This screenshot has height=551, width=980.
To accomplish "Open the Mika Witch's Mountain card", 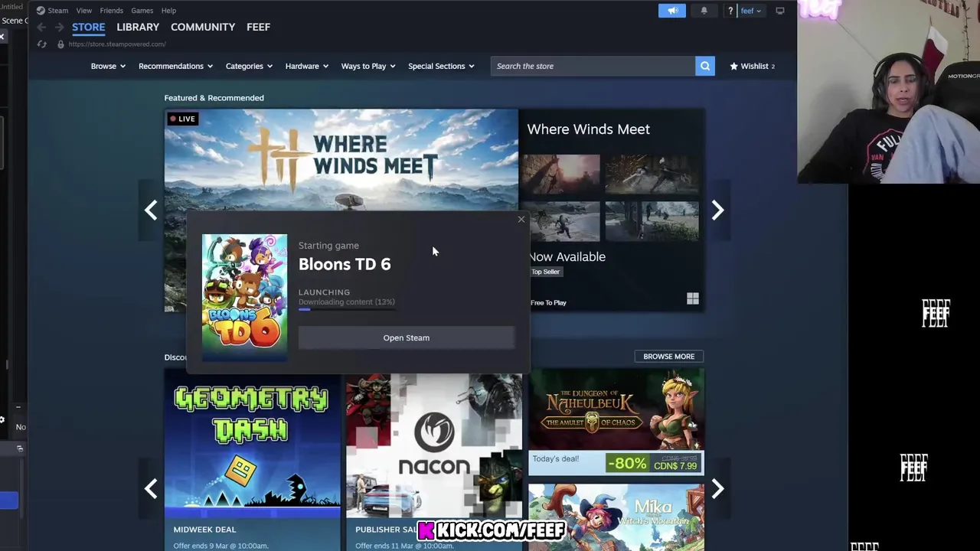I will tap(616, 517).
